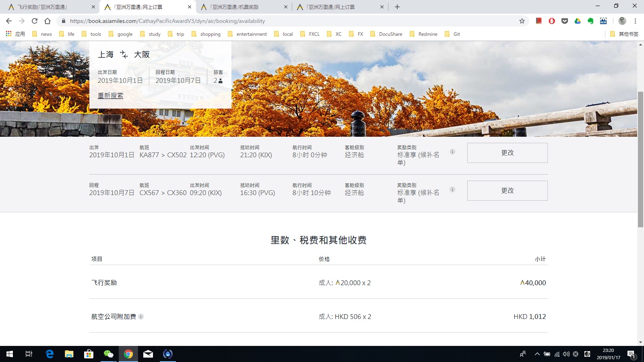Close the 机票奖励 tab

286,7
